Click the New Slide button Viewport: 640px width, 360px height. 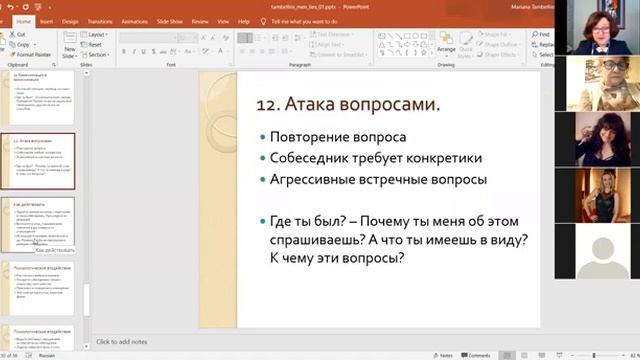click(x=69, y=46)
